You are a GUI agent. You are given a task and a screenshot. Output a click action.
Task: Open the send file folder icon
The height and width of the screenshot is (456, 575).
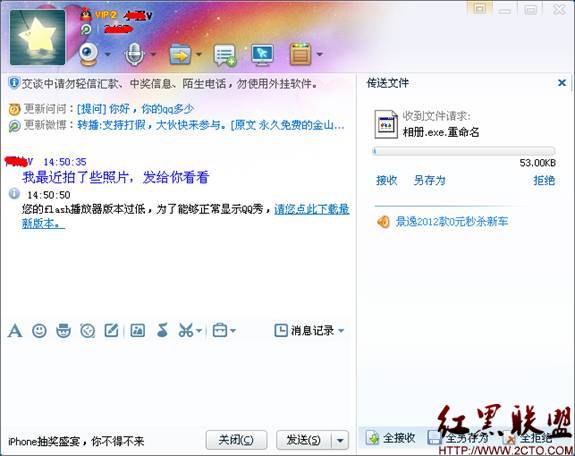point(180,54)
